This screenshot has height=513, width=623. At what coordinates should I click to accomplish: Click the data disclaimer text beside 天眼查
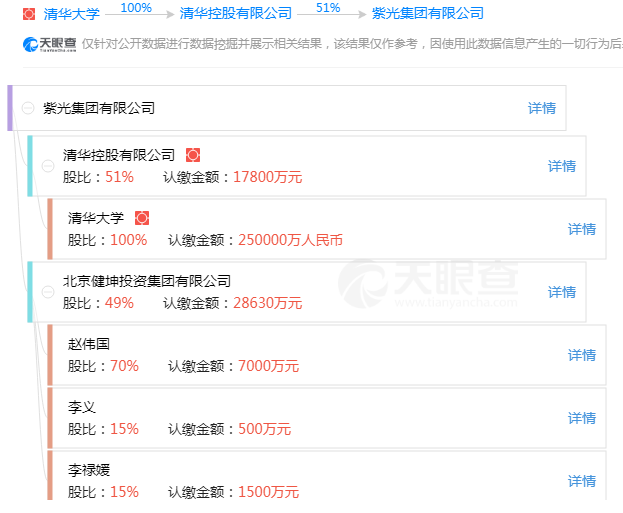[x=352, y=44]
